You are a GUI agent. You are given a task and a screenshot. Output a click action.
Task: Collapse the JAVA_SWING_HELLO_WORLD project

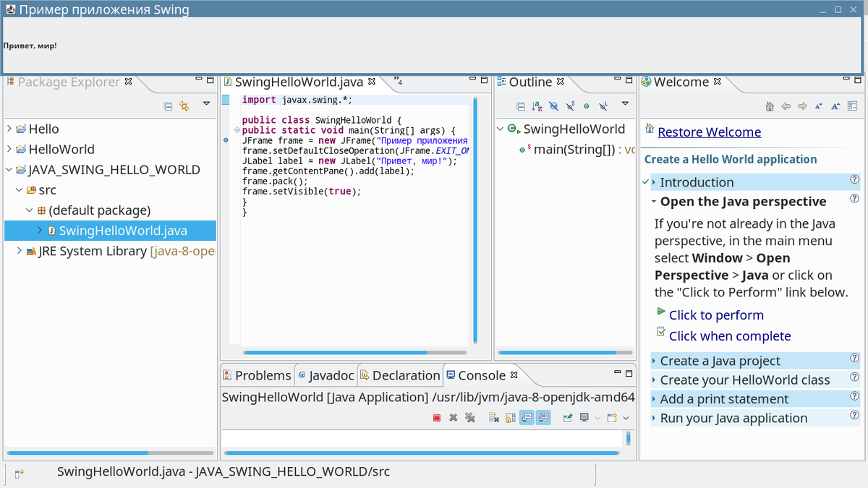coord(9,170)
